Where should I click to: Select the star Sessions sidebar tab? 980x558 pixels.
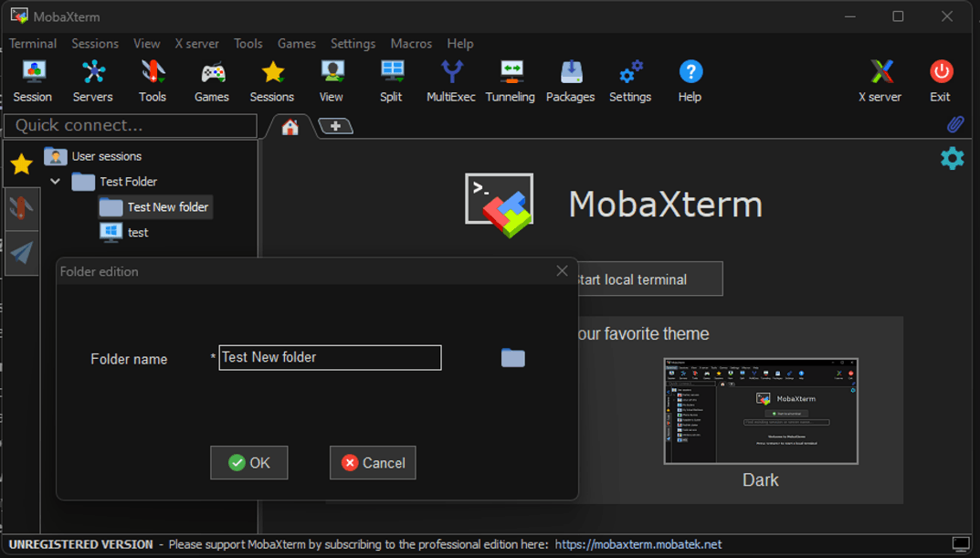point(21,164)
